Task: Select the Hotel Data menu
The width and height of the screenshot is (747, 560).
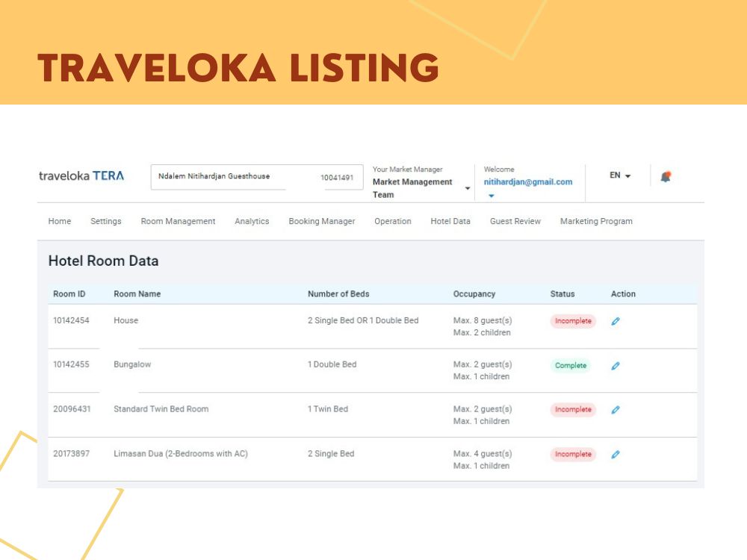Action: coord(450,221)
